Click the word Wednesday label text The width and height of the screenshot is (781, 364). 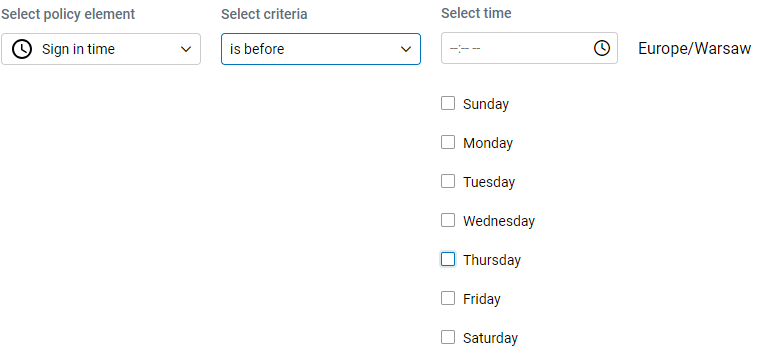(x=499, y=221)
